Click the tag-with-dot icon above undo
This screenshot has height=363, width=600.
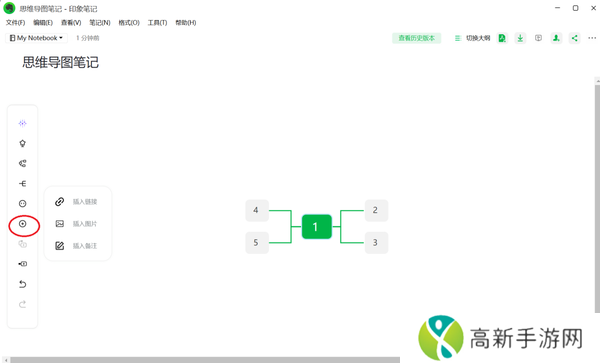(23, 264)
